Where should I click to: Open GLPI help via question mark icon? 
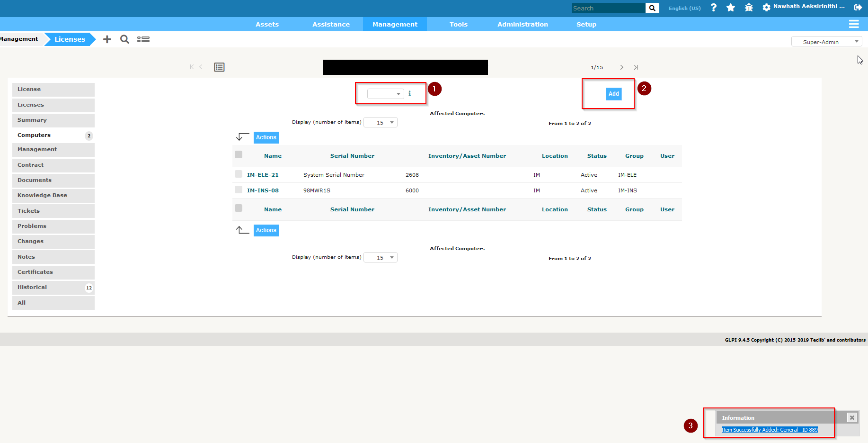click(x=713, y=7)
